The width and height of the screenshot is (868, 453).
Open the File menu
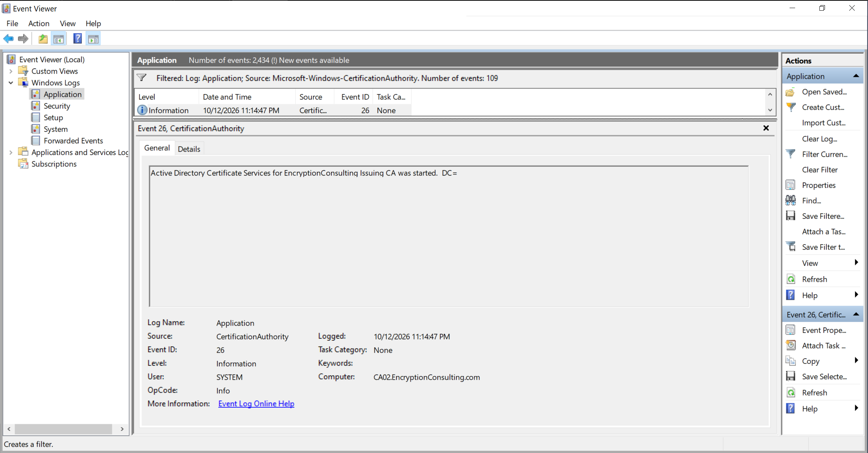(x=12, y=24)
